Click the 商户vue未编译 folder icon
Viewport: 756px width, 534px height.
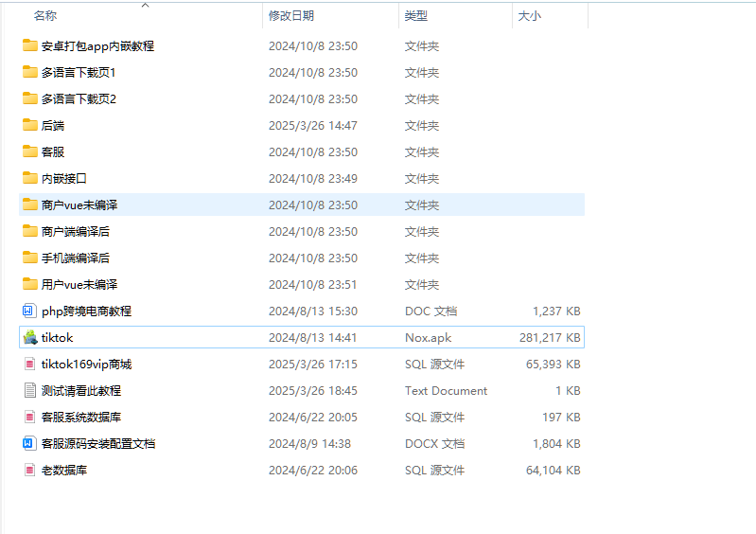click(30, 205)
